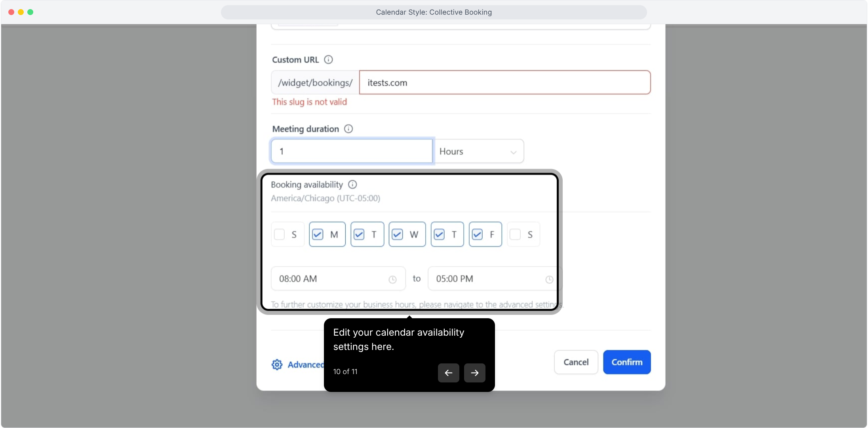Click the custom URL slug field
This screenshot has height=428, width=868.
[x=504, y=82]
